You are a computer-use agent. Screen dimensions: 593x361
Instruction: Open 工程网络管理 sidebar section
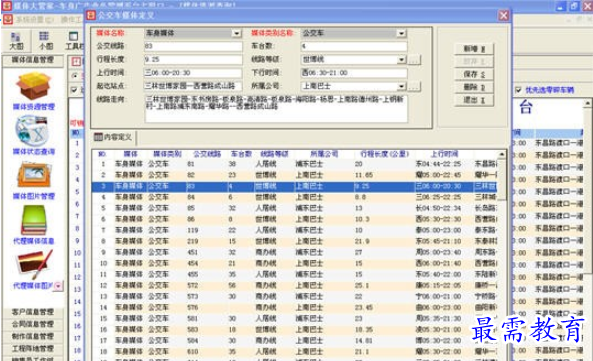pos(33,349)
